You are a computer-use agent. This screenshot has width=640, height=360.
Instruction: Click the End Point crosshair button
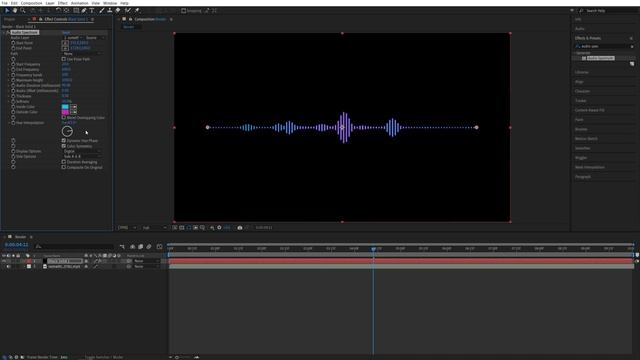click(65, 48)
